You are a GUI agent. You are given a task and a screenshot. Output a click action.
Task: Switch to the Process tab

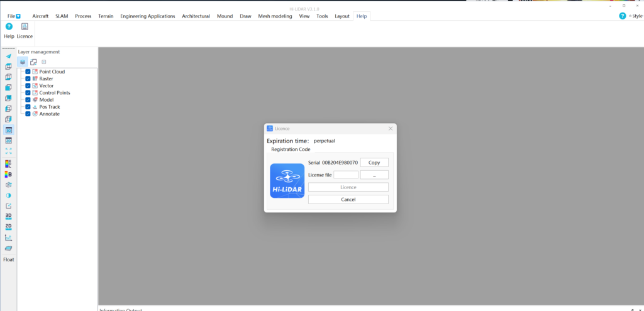click(83, 16)
